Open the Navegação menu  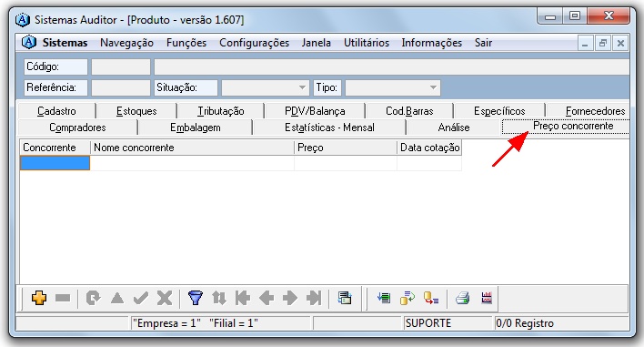127,43
